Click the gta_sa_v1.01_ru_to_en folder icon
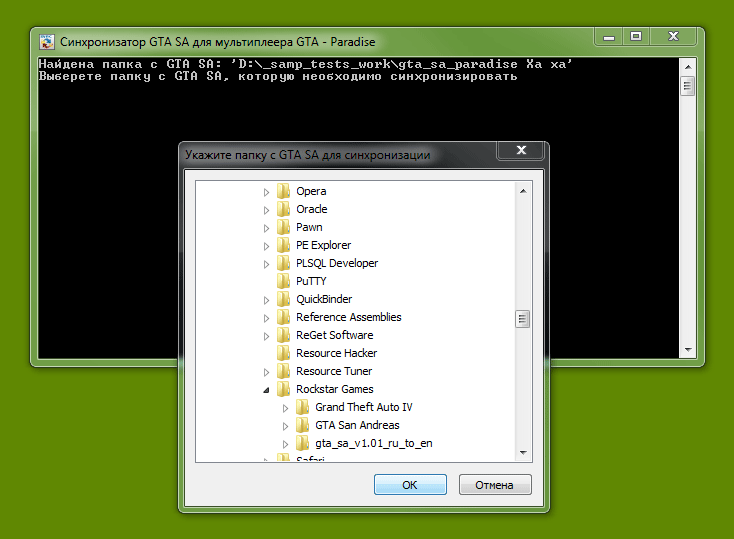The width and height of the screenshot is (734, 539). pos(302,443)
